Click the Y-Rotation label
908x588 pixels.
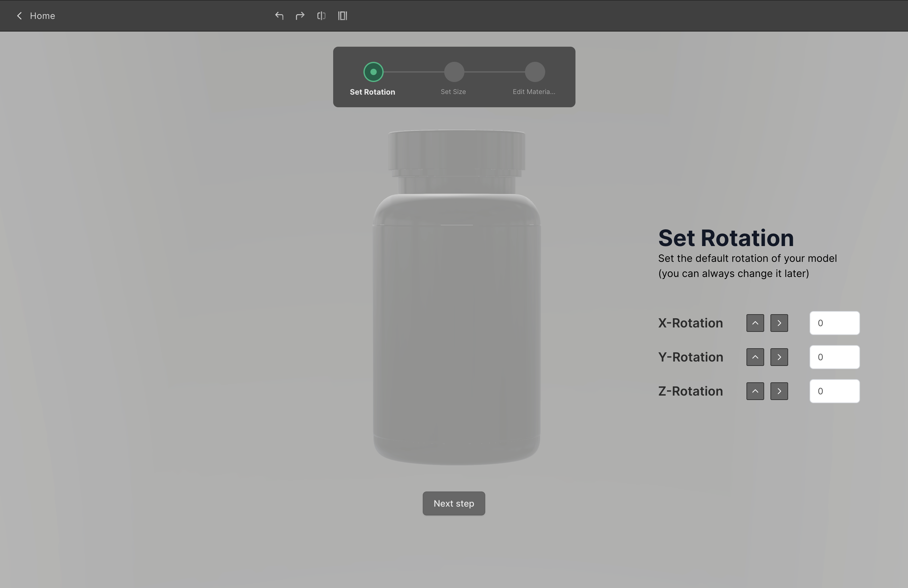pyautogui.click(x=691, y=357)
